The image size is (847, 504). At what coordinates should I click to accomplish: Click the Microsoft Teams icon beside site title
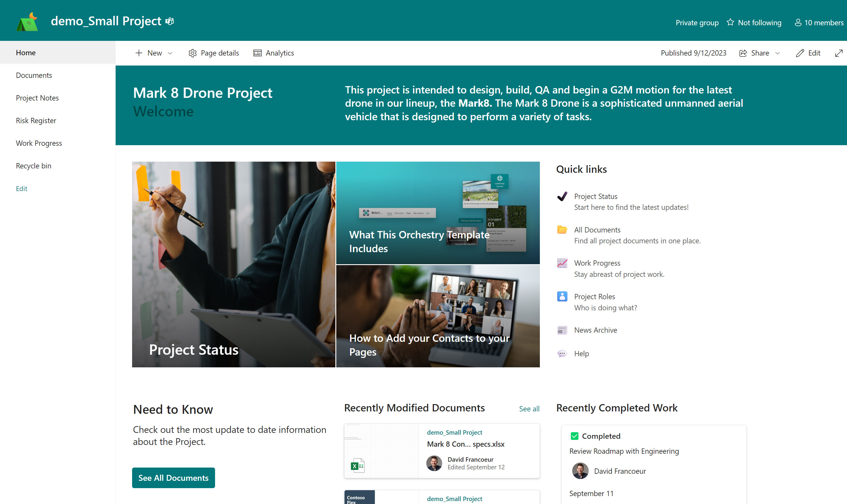click(169, 21)
